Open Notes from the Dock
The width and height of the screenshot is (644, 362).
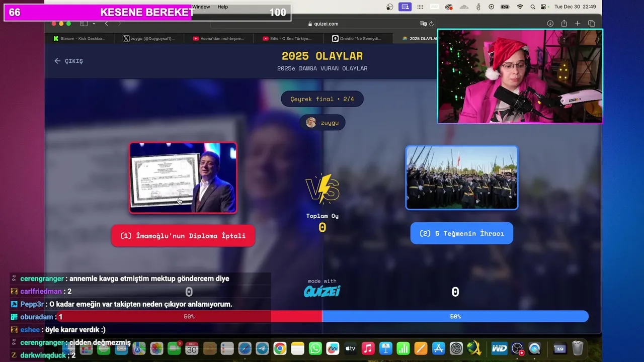point(298,348)
